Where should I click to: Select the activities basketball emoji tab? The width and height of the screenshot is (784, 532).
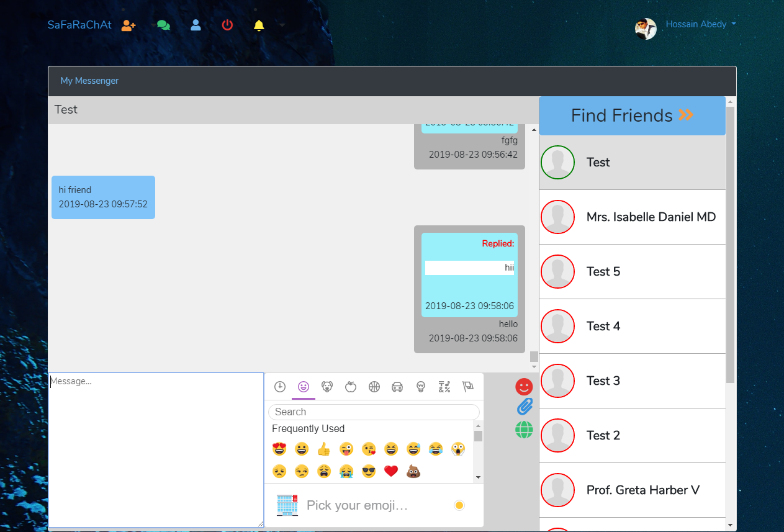pos(374,387)
